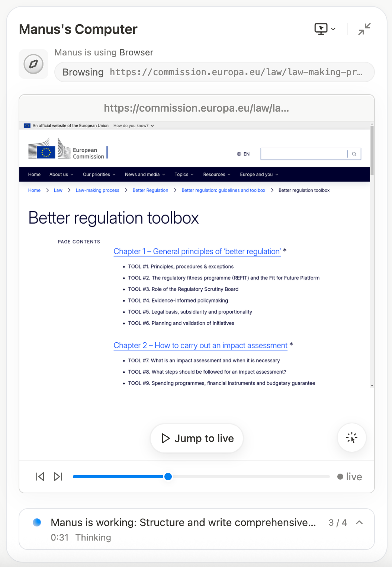Click the 'Manus is working' status text
Viewport: 392px width, 567px height.
point(183,523)
